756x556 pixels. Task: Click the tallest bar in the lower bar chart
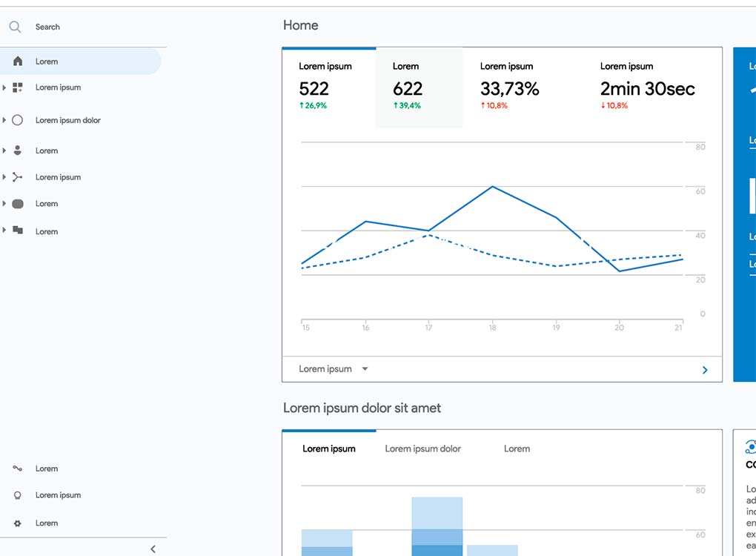(437, 526)
